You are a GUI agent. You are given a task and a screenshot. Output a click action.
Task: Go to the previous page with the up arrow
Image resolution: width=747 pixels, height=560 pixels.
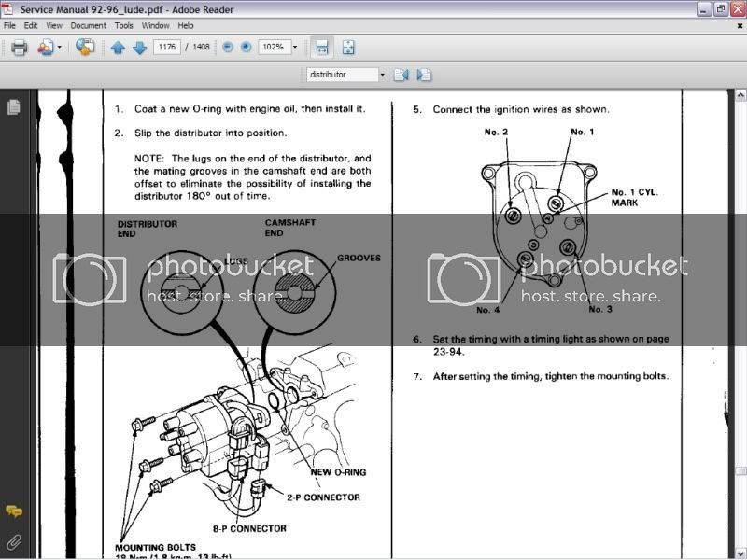tap(118, 48)
